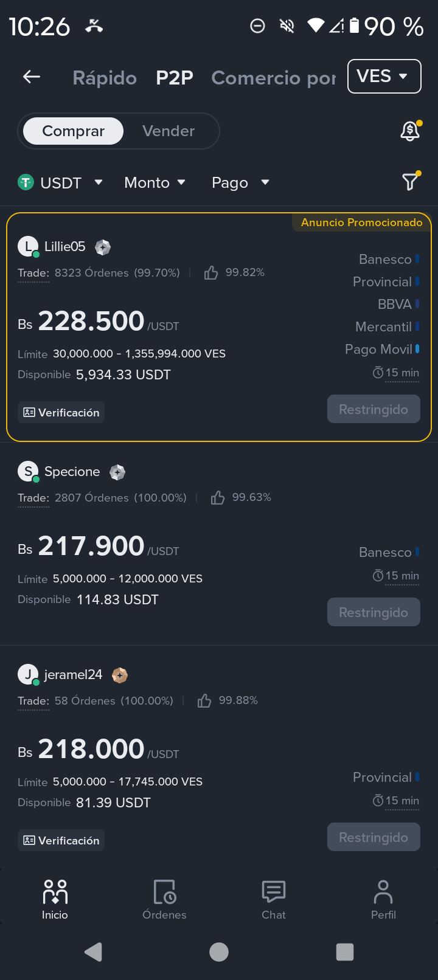Viewport: 438px width, 980px height.
Task: Select the Comprar toggle option
Action: click(x=73, y=131)
